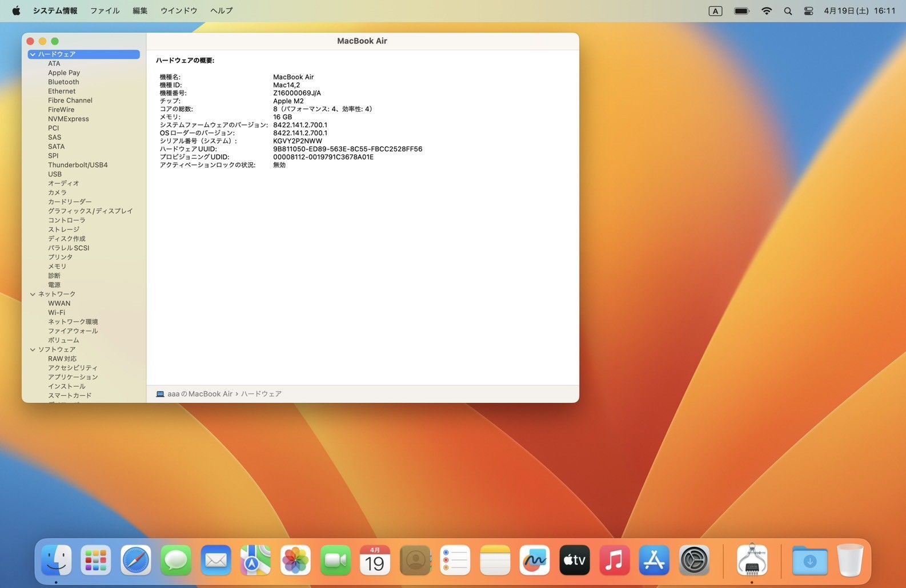Click aaa の MacBook Air in path bar
Screen dimensions: 906x588
pyautogui.click(x=200, y=394)
